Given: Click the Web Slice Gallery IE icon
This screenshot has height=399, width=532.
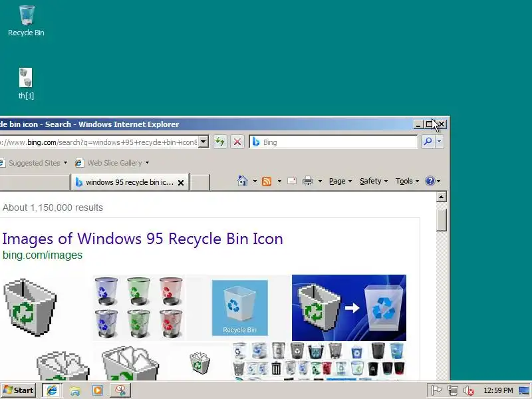Looking at the screenshot, I should (79, 163).
